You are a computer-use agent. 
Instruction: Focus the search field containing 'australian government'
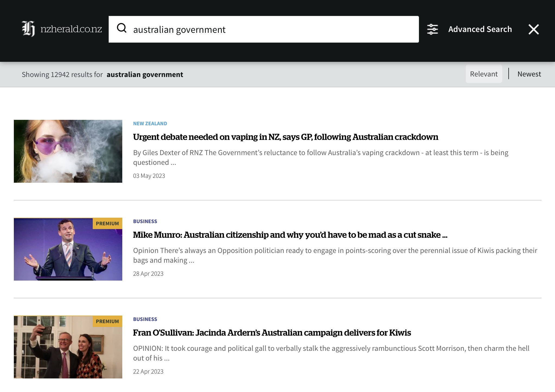(x=271, y=29)
